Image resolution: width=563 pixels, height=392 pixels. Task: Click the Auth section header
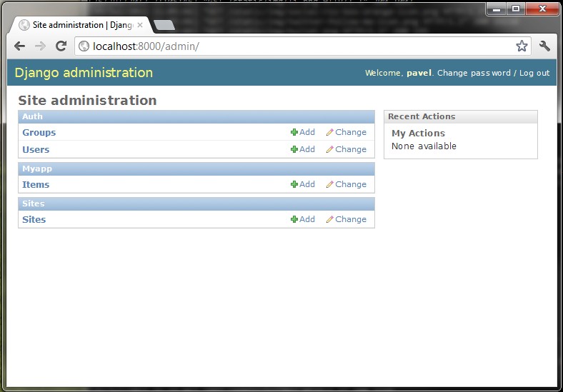click(x=196, y=116)
